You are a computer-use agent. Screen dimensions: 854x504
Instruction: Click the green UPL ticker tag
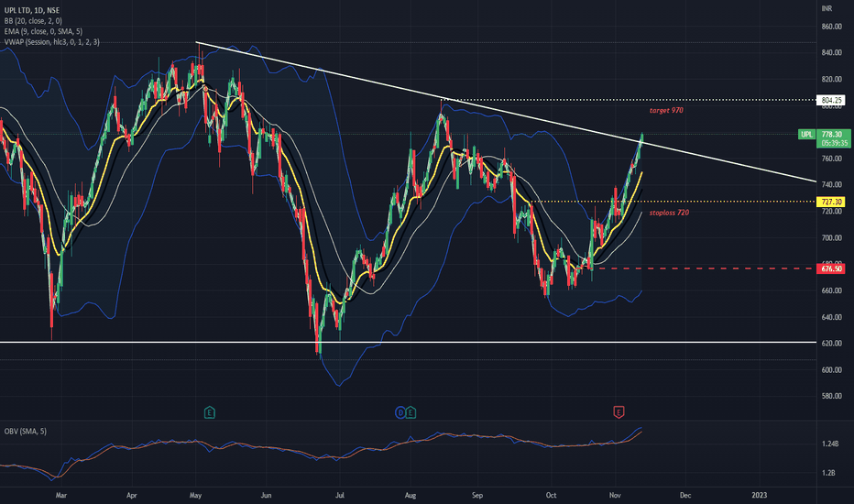[806, 134]
